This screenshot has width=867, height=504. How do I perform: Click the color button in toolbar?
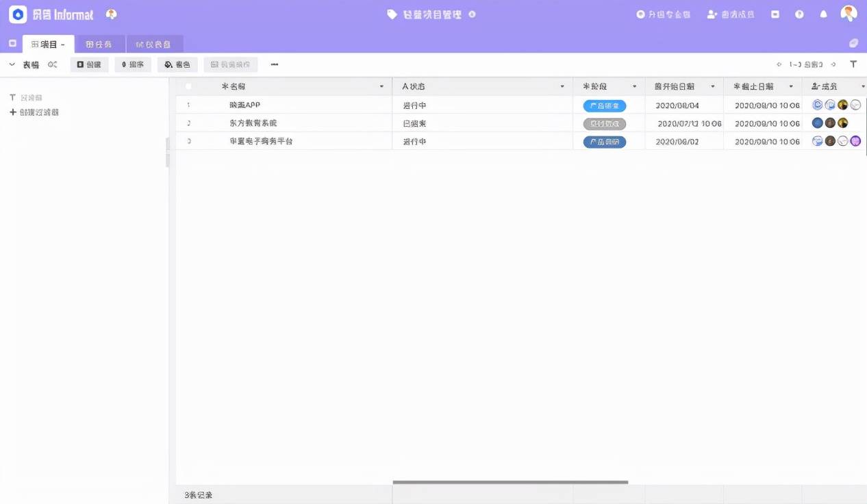[177, 64]
